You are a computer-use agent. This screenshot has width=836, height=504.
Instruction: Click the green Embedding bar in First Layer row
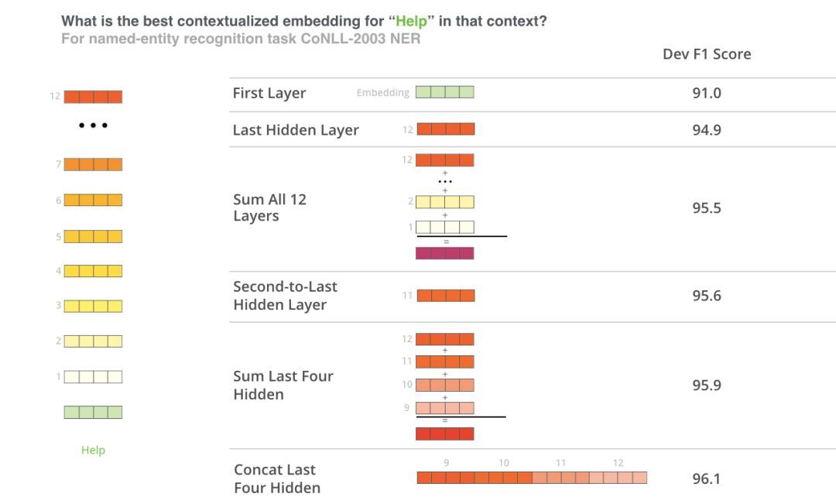tap(444, 91)
